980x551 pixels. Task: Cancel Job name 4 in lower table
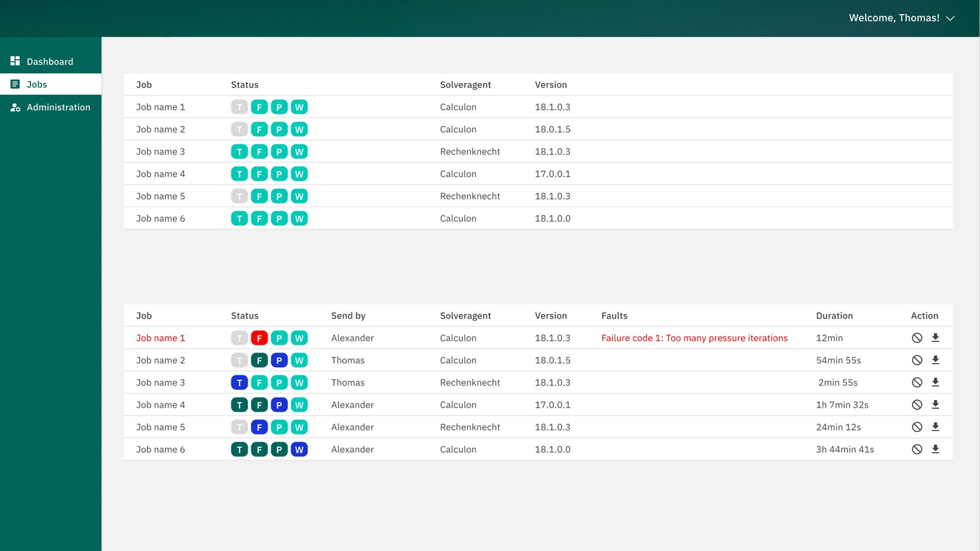[917, 404]
